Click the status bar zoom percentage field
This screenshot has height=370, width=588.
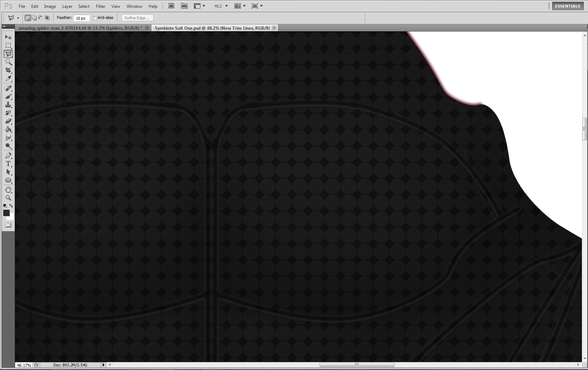click(24, 365)
